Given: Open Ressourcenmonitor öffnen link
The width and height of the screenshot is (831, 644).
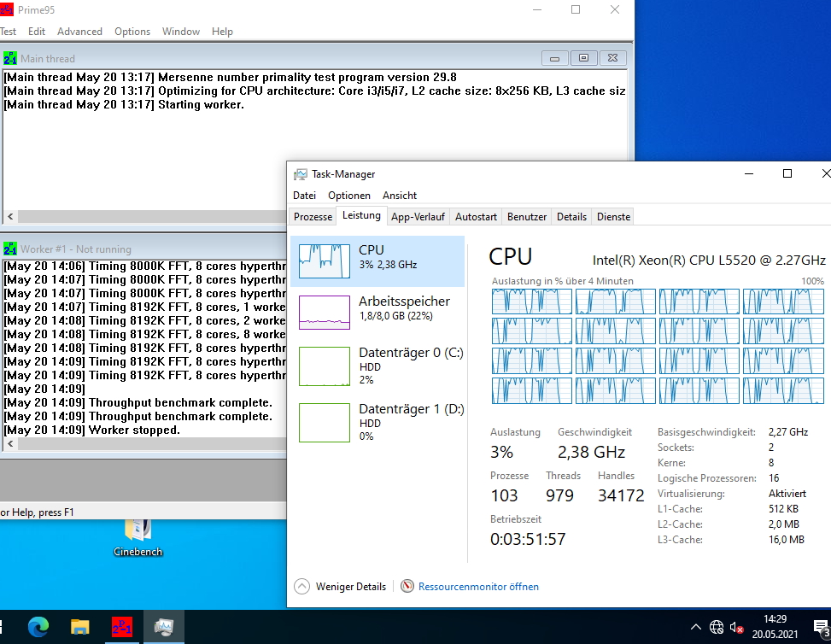Looking at the screenshot, I should click(x=478, y=586).
